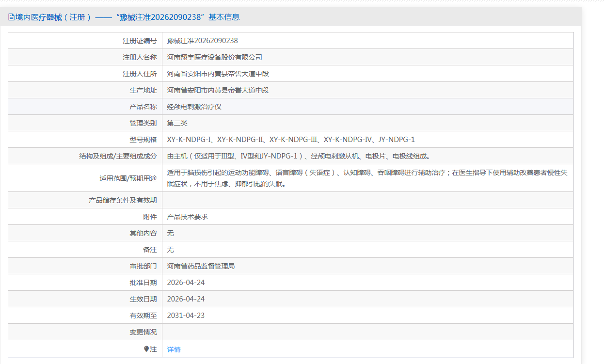Click the 生产地址 label
Screen dimensions: 605x364
pos(143,90)
